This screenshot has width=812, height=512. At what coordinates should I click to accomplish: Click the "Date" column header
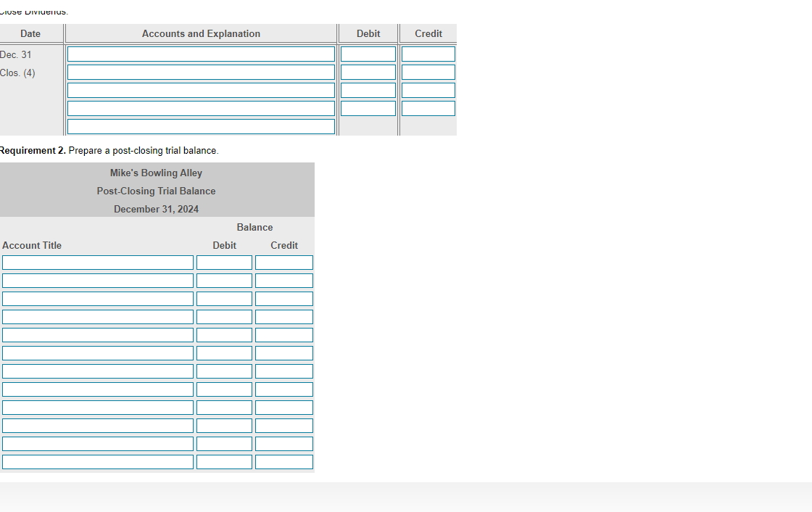[30, 33]
